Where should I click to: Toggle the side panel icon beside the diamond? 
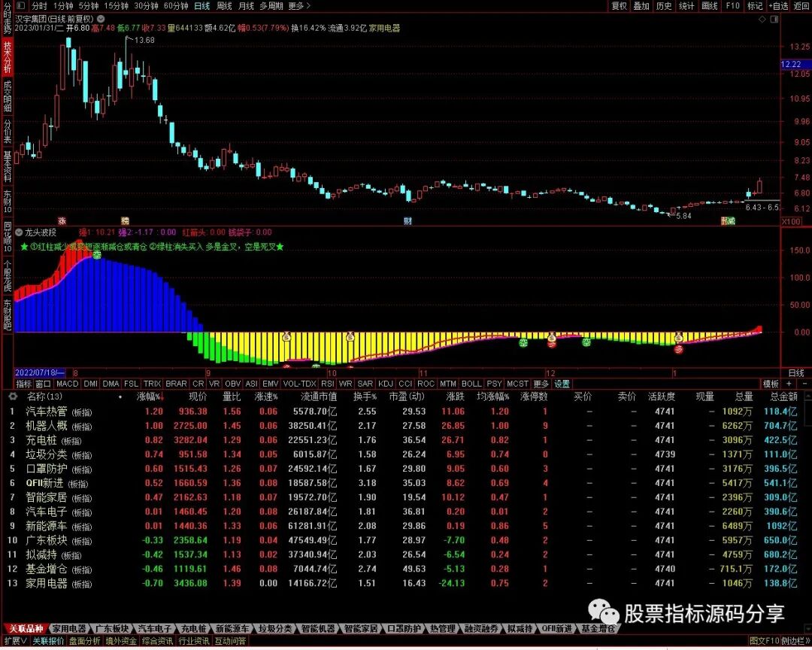coord(774,19)
